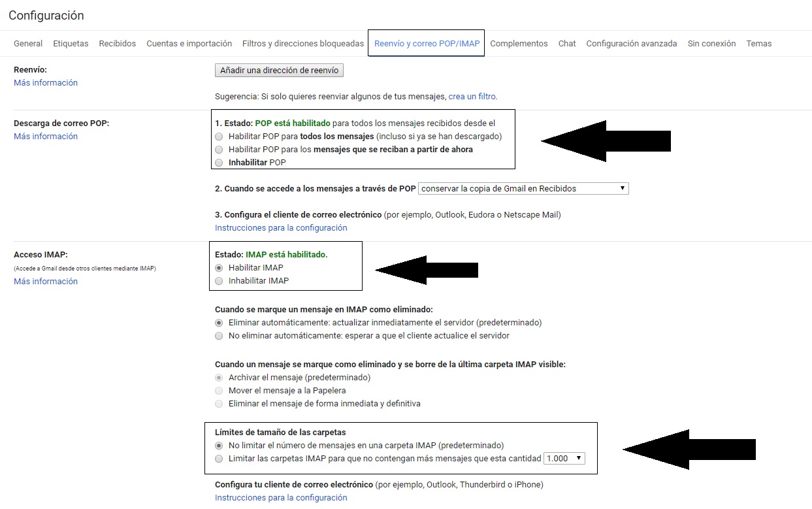Open the General settings tab
The image size is (812, 509).
tap(28, 44)
